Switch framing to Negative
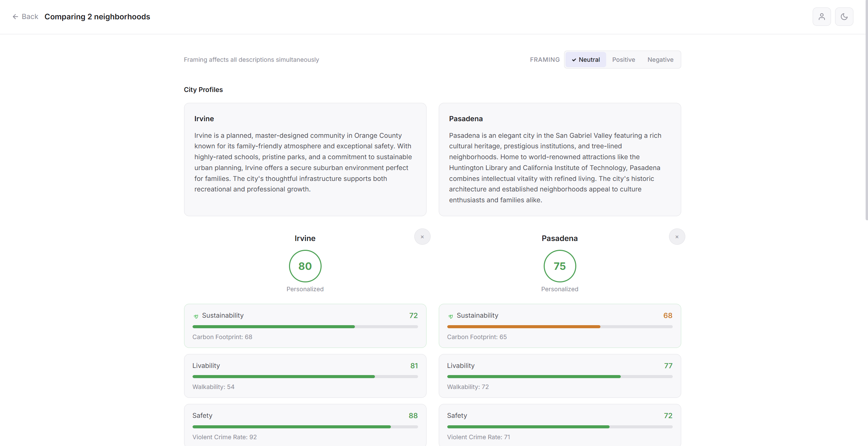This screenshot has height=446, width=868. 660,60
